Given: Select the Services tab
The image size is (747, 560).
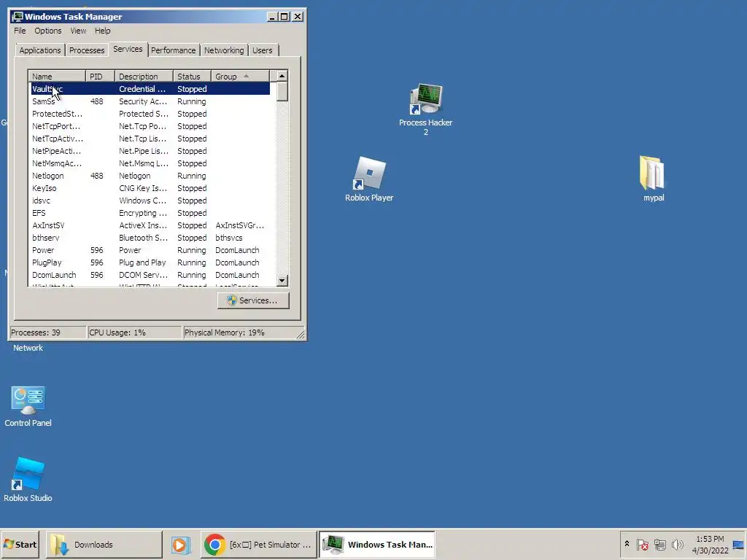Looking at the screenshot, I should click(x=128, y=49).
